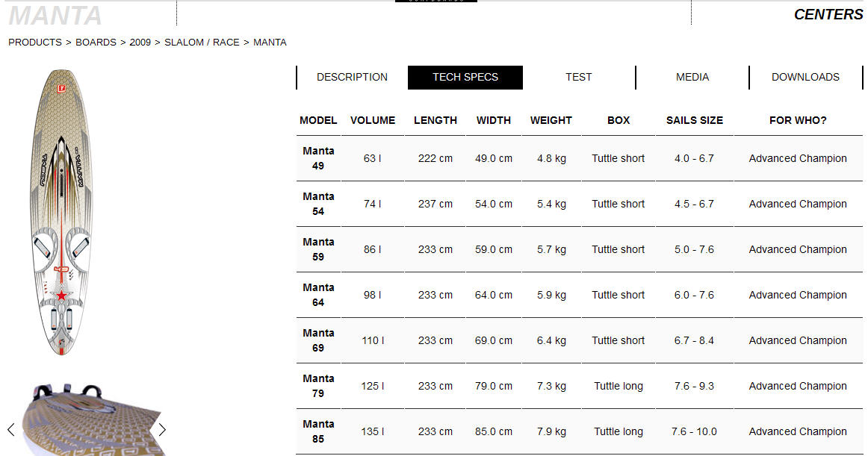This screenshot has height=456, width=868.
Task: Open the Media tab
Action: 692,78
